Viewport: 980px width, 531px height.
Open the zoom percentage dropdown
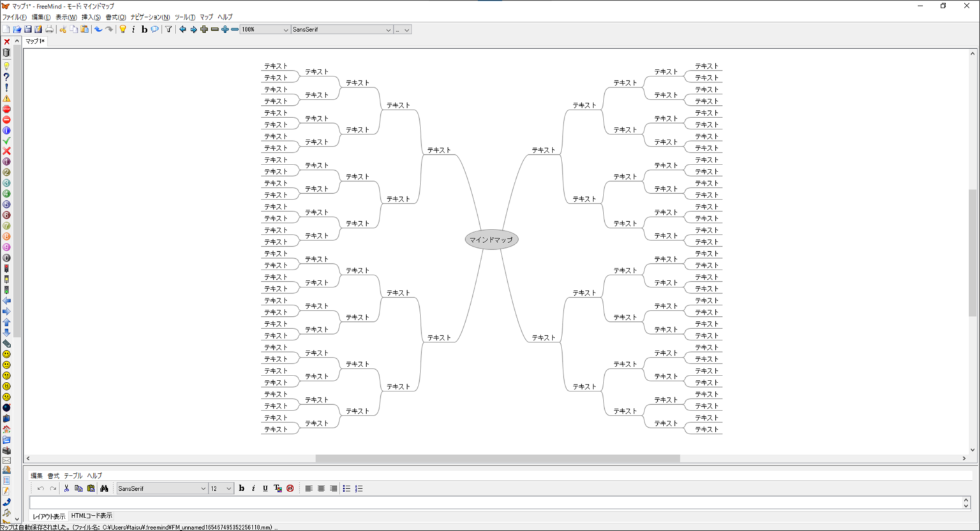[x=285, y=29]
